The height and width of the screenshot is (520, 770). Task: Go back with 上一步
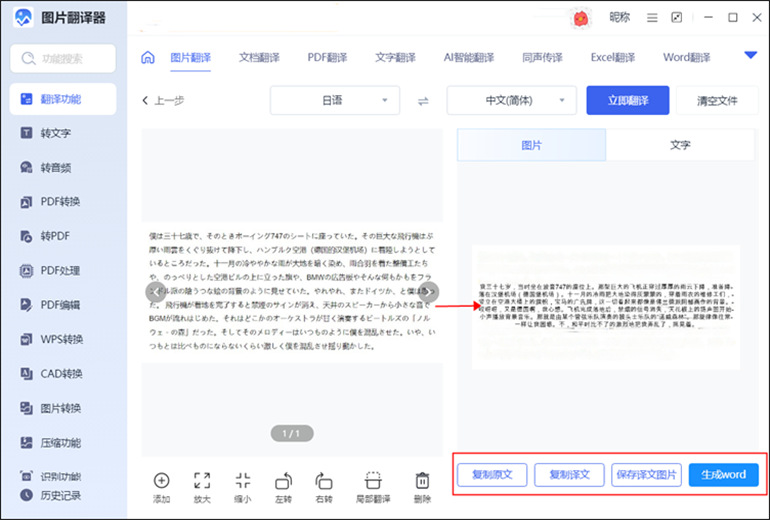tap(163, 101)
